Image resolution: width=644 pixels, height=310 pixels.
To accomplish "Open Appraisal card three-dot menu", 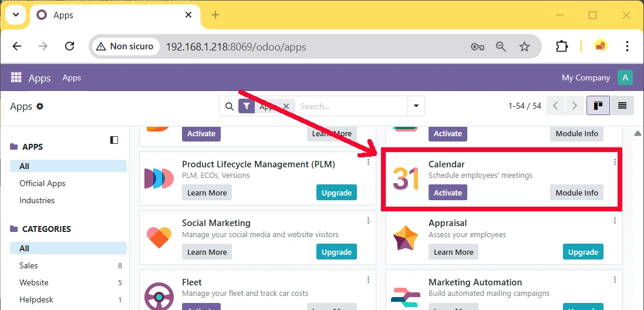I will (615, 221).
